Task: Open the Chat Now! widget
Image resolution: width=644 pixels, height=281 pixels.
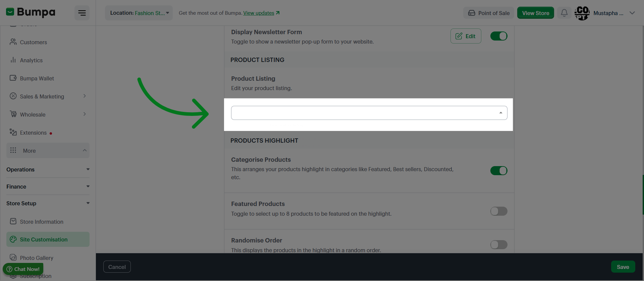Action: [23, 269]
